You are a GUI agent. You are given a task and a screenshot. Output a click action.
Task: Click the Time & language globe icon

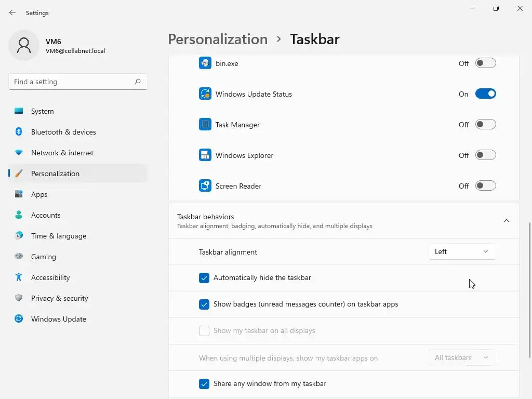[19, 235]
